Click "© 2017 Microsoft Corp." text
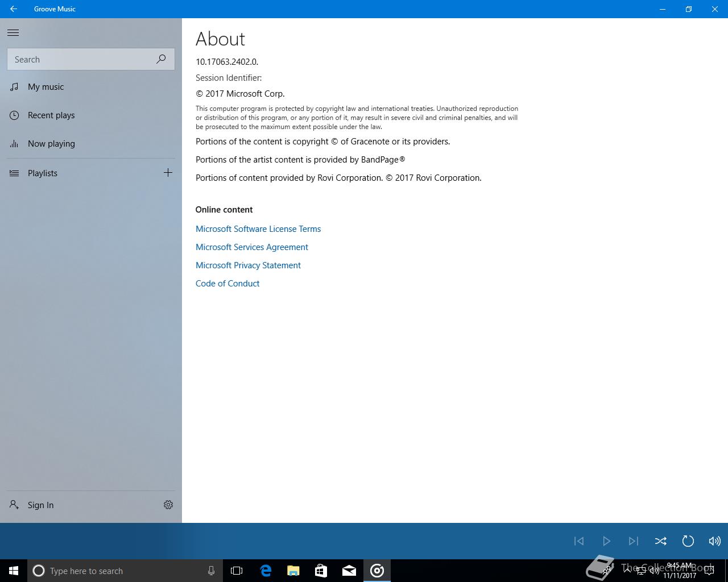 (240, 94)
